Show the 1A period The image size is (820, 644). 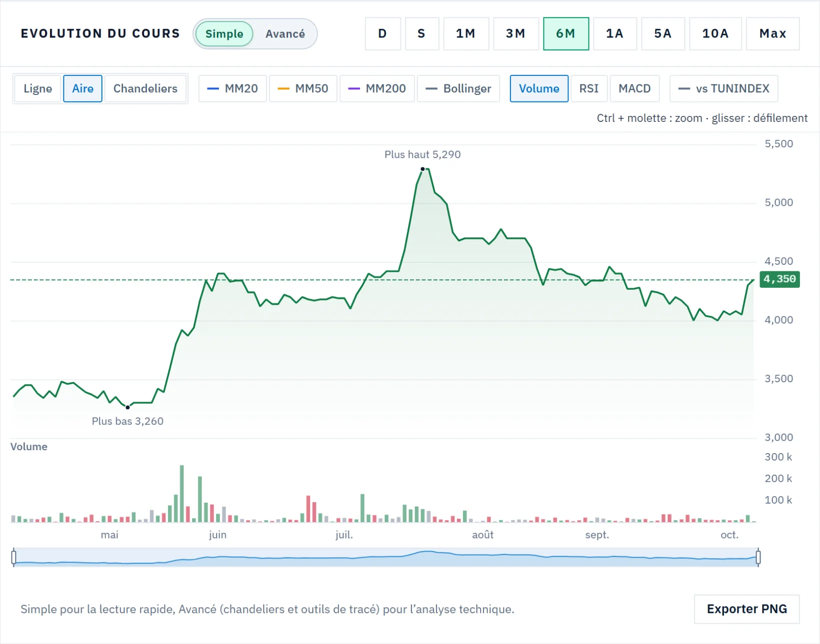pyautogui.click(x=614, y=34)
